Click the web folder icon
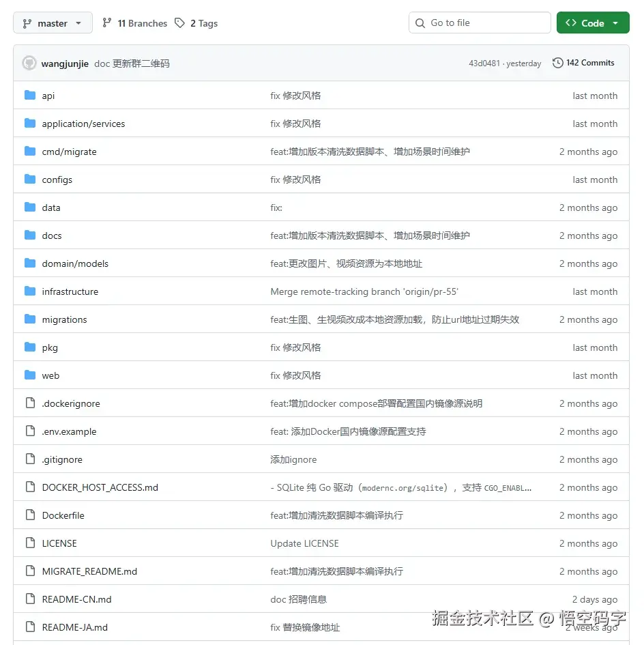Image resolution: width=644 pixels, height=645 pixels. click(30, 375)
